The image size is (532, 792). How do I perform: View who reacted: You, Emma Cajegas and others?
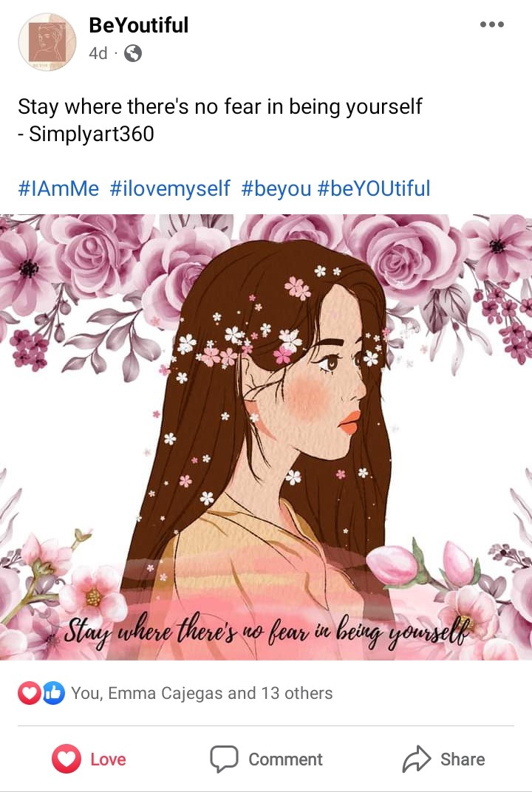tap(202, 693)
